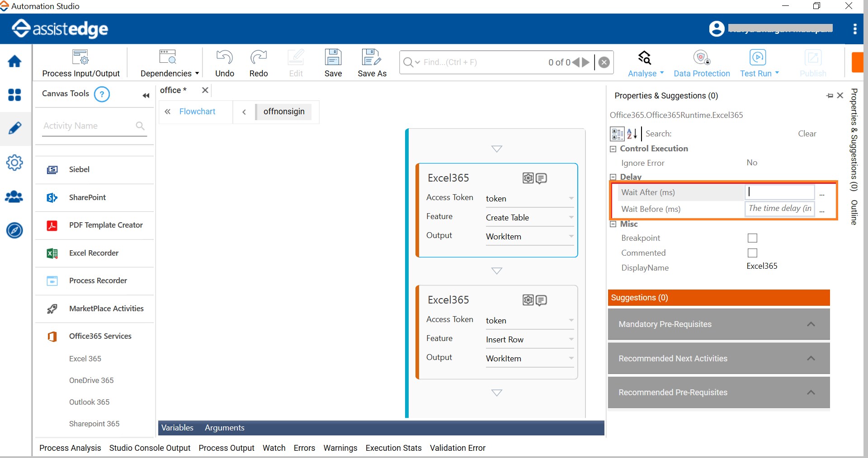Click the Undo arrow icon
Screen dimensions: 868x458
[x=224, y=58]
